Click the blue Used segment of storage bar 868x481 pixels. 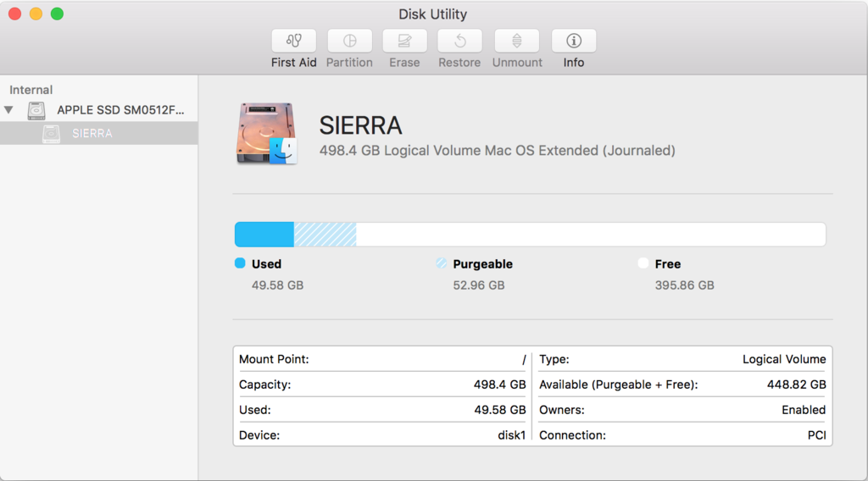(264, 235)
